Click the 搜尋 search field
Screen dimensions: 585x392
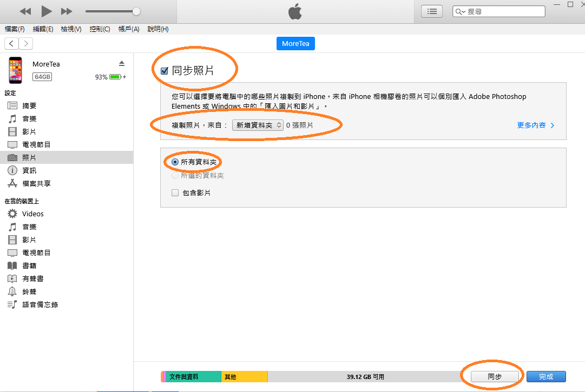point(499,11)
